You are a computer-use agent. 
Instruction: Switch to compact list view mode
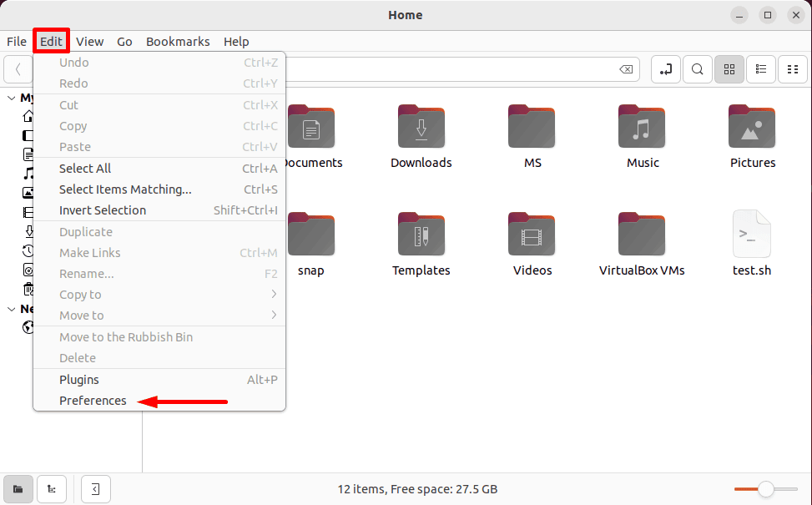coord(792,69)
